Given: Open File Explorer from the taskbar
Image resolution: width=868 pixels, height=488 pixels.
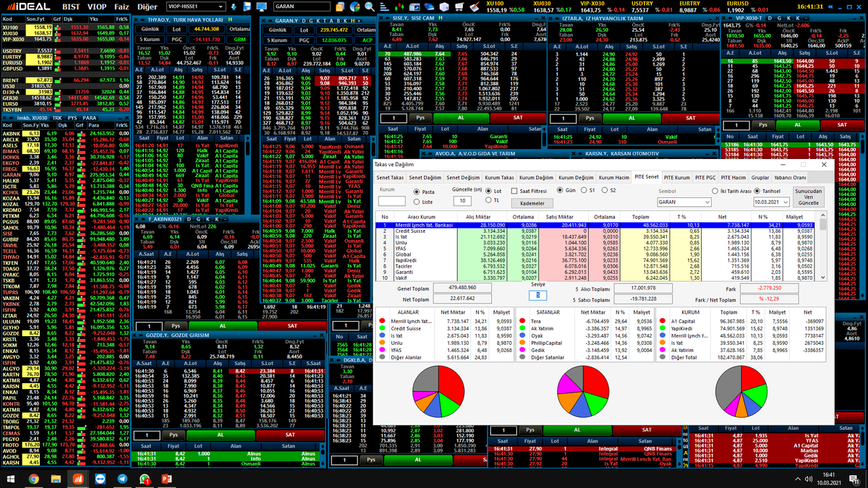Looking at the screenshot, I should tap(56, 479).
